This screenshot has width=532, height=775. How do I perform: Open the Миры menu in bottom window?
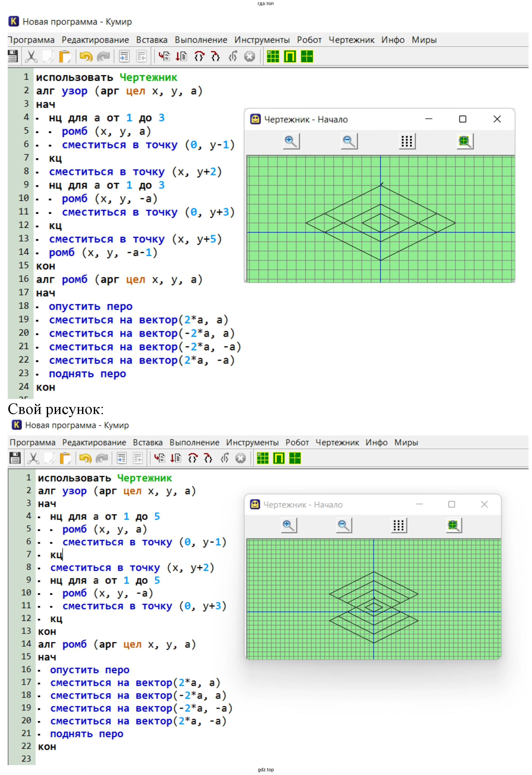406,442
